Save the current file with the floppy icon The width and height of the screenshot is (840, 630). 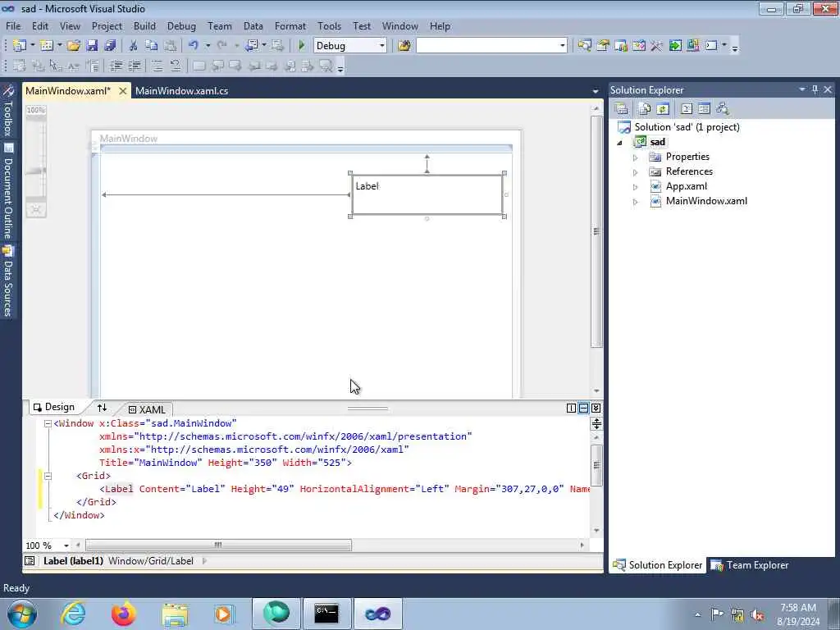click(92, 46)
